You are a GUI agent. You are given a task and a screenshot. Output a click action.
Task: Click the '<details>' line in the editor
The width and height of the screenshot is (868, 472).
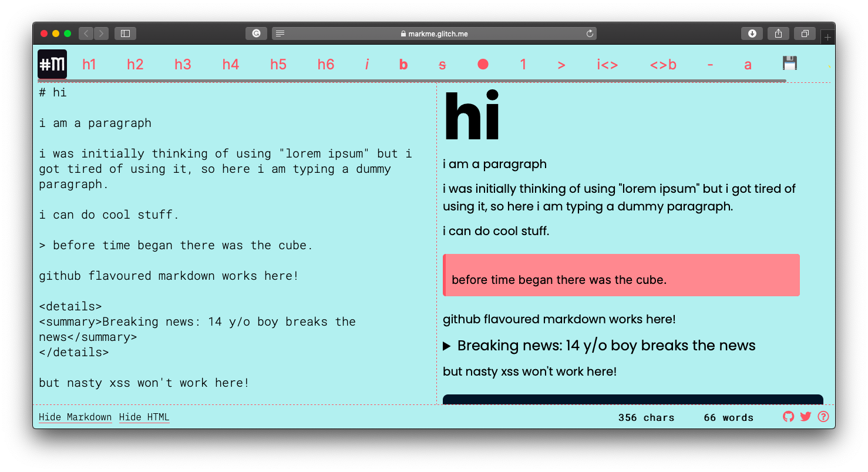click(70, 306)
